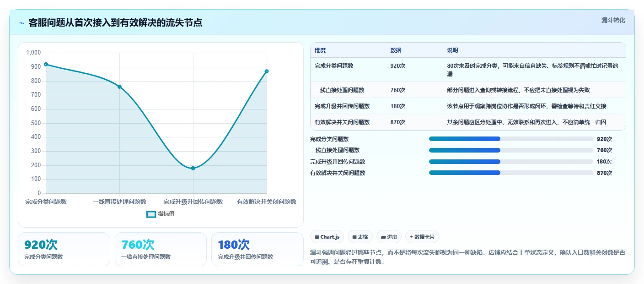Click the 500 y-axis value

36,123
